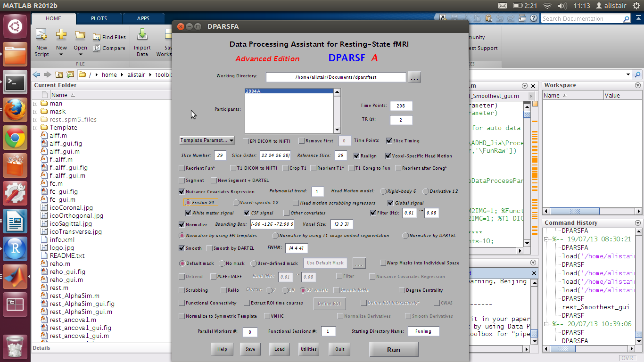Switch to the PLOTS tab
The width and height of the screenshot is (644, 362).
tap(99, 19)
